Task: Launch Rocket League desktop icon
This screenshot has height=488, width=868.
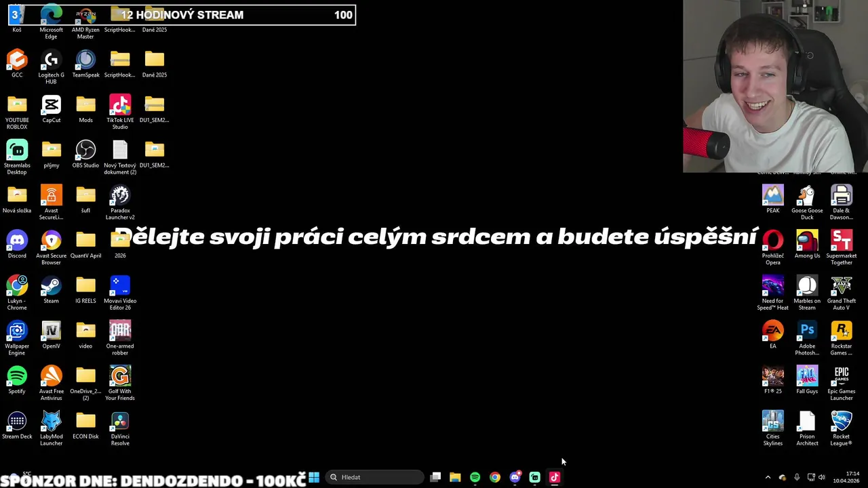Action: [x=842, y=428]
